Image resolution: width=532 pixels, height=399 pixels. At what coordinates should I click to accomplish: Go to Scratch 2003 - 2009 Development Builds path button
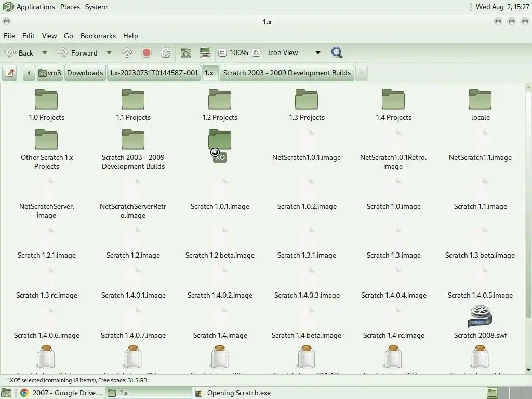[287, 73]
